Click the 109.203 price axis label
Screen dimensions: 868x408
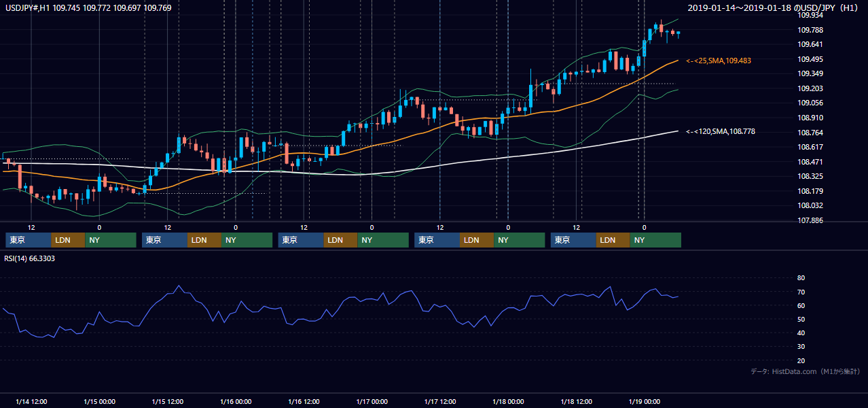click(x=810, y=88)
